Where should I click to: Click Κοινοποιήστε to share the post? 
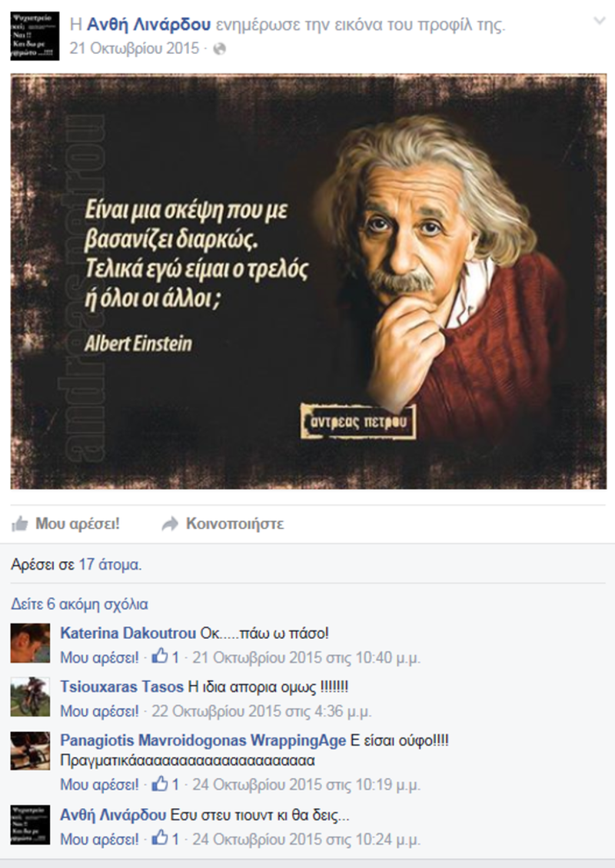pyautogui.click(x=234, y=524)
